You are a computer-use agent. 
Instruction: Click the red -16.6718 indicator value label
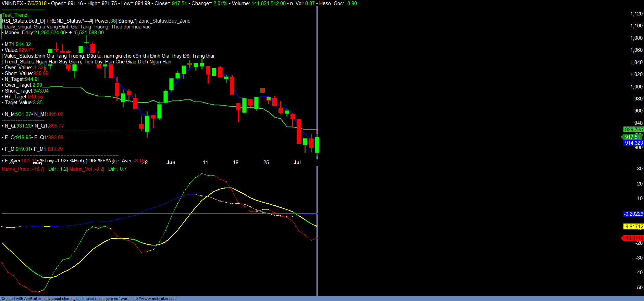633,238
